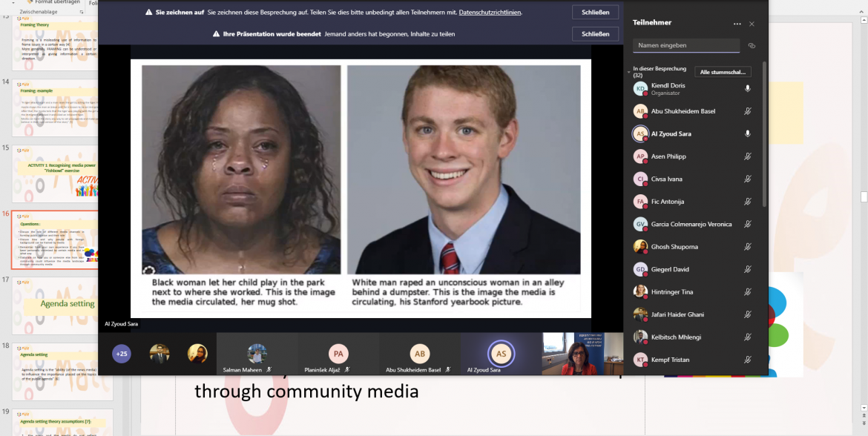This screenshot has height=436, width=868.
Task: Click muted mic icon for Hintringer Tina
Action: (748, 292)
